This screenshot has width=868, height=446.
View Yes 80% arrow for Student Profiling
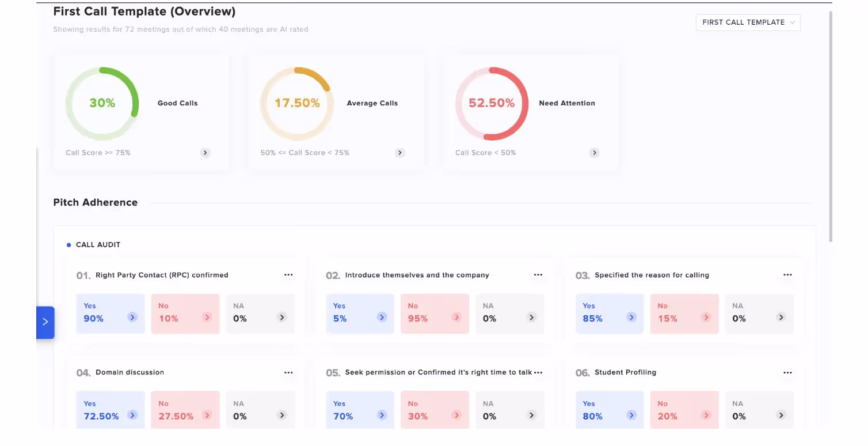click(x=631, y=415)
